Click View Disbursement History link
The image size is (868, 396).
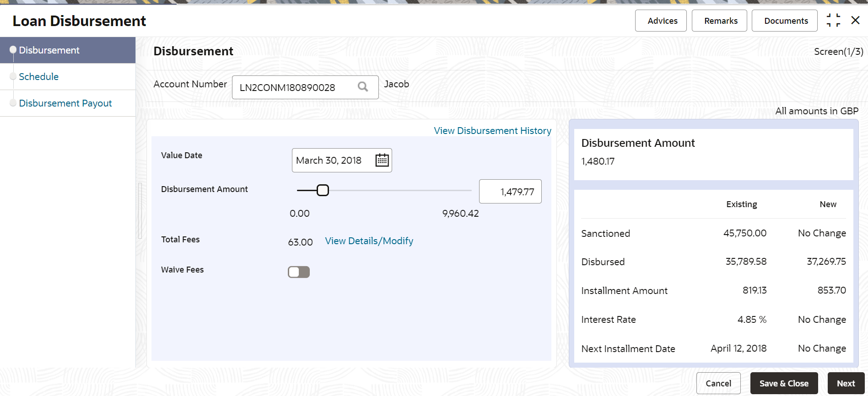pos(493,131)
